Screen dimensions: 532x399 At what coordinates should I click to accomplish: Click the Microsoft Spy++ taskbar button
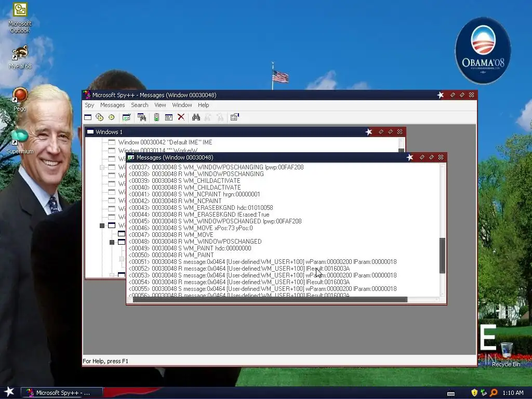pyautogui.click(x=62, y=393)
